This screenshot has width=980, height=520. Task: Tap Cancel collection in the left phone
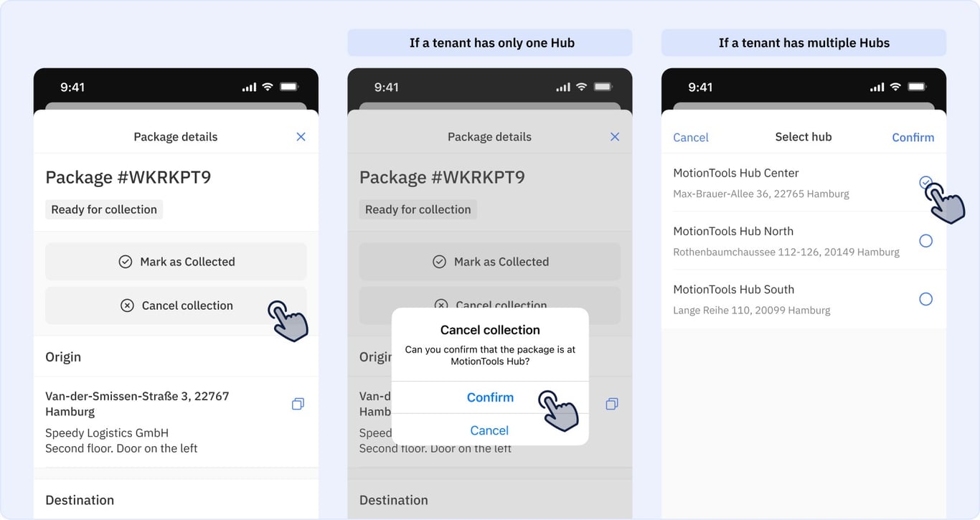[176, 306]
